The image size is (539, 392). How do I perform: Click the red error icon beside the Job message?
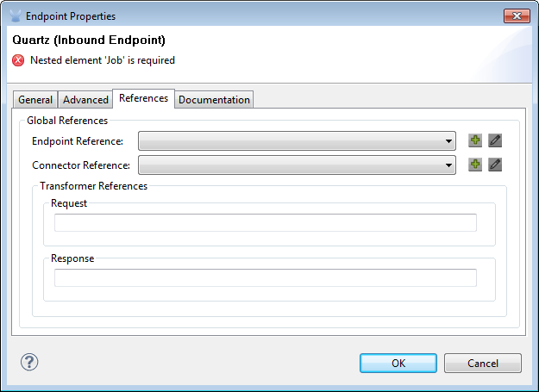(18, 60)
